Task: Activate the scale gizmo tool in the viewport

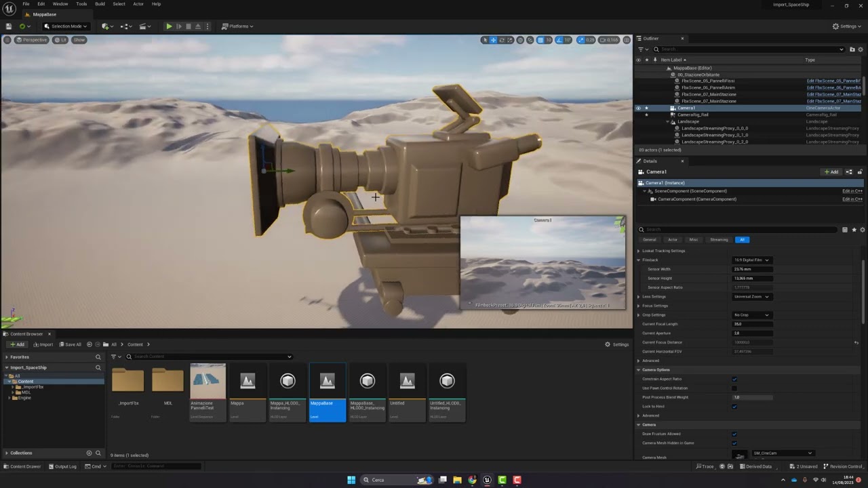Action: tap(511, 40)
